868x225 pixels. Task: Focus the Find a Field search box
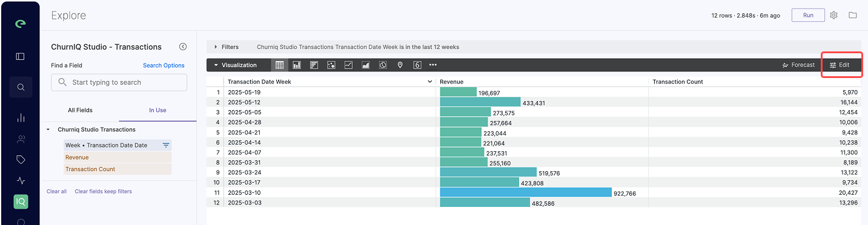119,82
